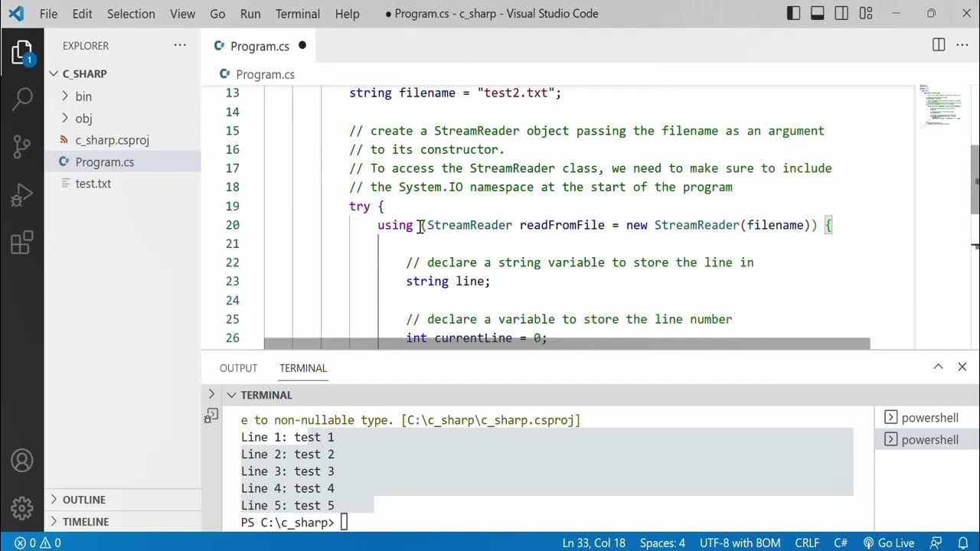Click unsaved dot on Program.cs tab

[x=302, y=45]
